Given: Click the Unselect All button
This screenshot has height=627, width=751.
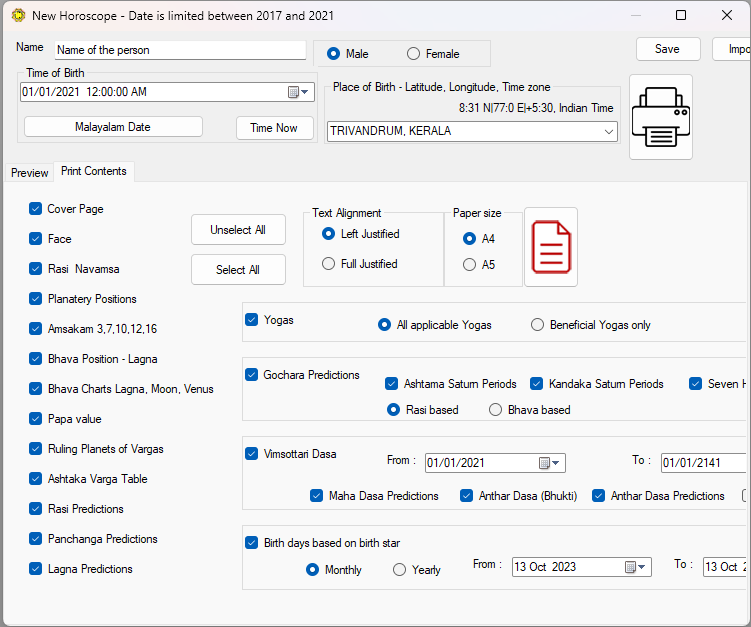Looking at the screenshot, I should click(x=238, y=230).
